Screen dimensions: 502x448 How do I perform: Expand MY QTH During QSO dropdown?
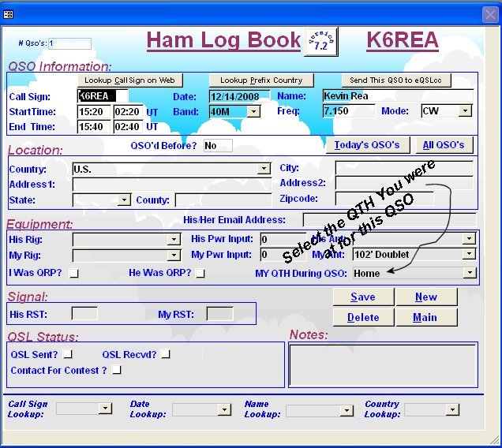(470, 273)
